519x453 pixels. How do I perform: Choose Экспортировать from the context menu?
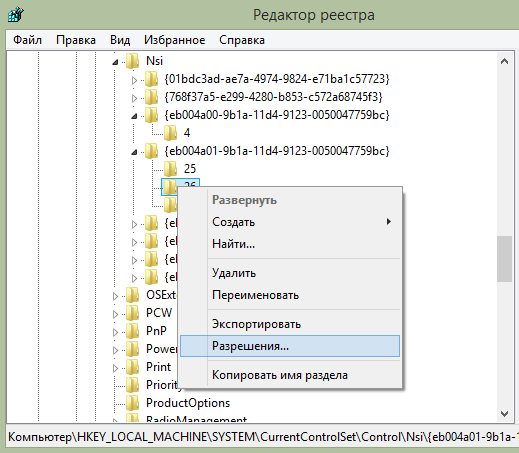tap(290, 324)
